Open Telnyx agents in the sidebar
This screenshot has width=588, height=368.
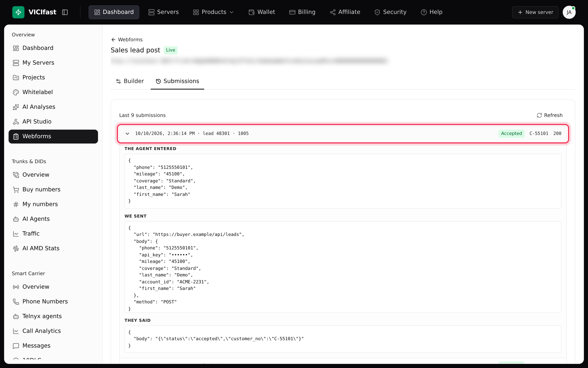[53, 316]
